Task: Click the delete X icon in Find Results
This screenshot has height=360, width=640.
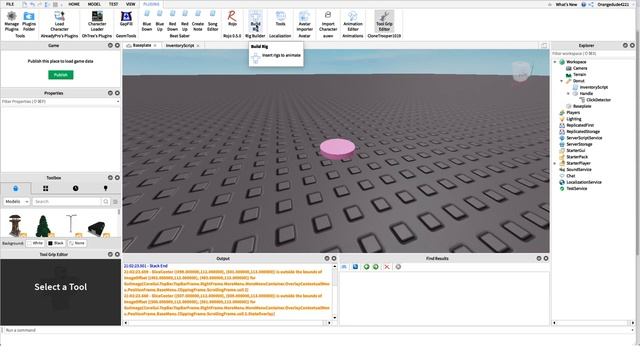Action: click(387, 267)
